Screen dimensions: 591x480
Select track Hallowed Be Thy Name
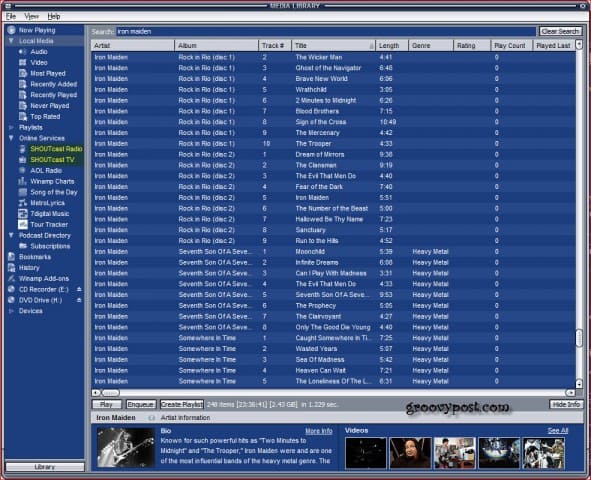point(333,219)
